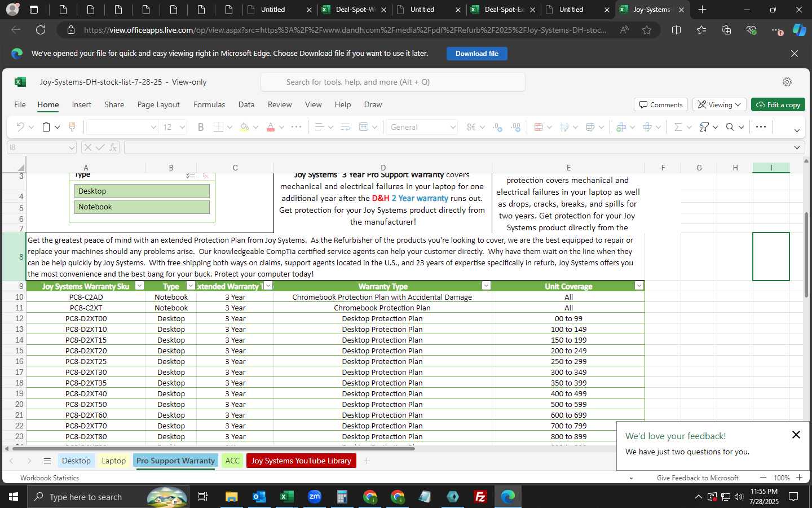The height and width of the screenshot is (508, 812).
Task: Click the Conditional Formatting icon
Action: point(539,127)
